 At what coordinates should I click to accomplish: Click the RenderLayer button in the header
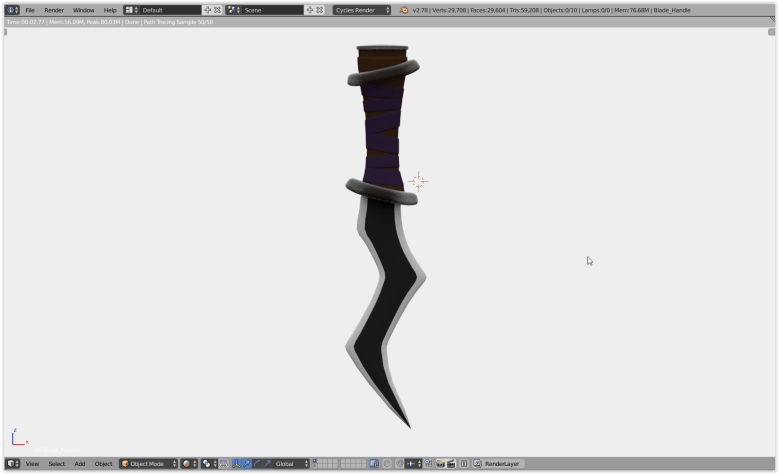pos(502,464)
